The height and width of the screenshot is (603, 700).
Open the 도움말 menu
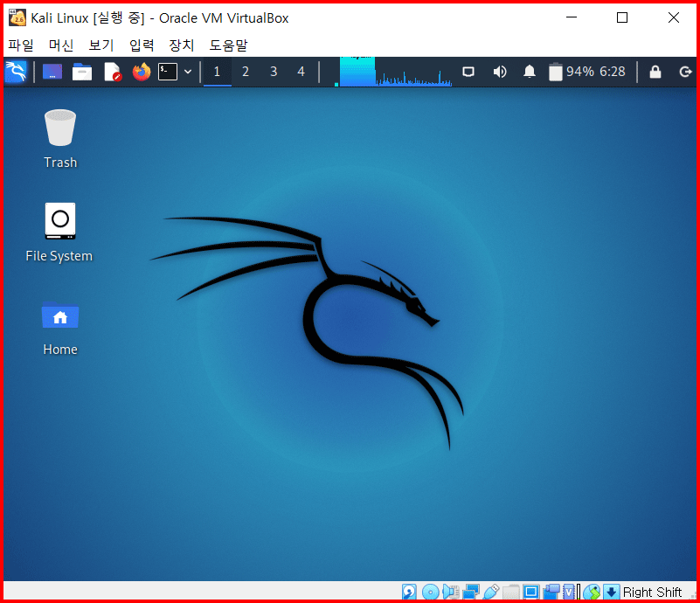click(228, 45)
